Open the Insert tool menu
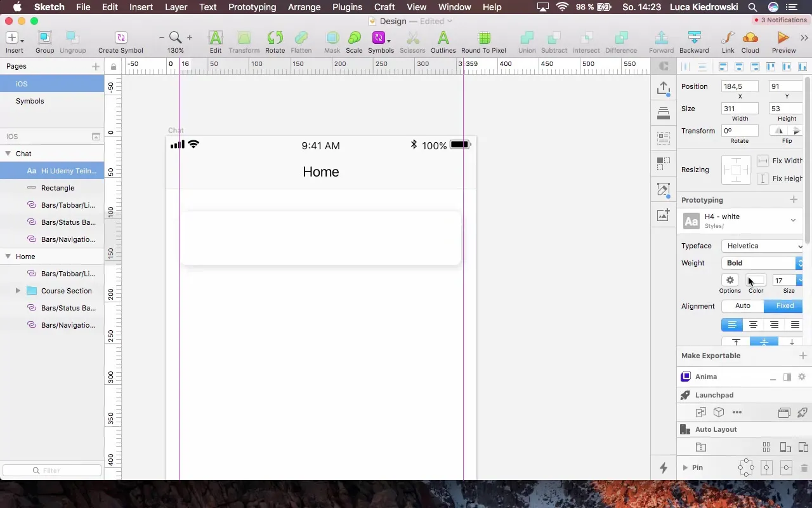 point(14,38)
